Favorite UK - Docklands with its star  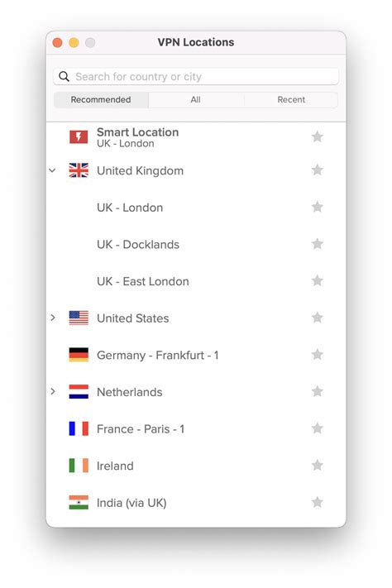point(318,244)
